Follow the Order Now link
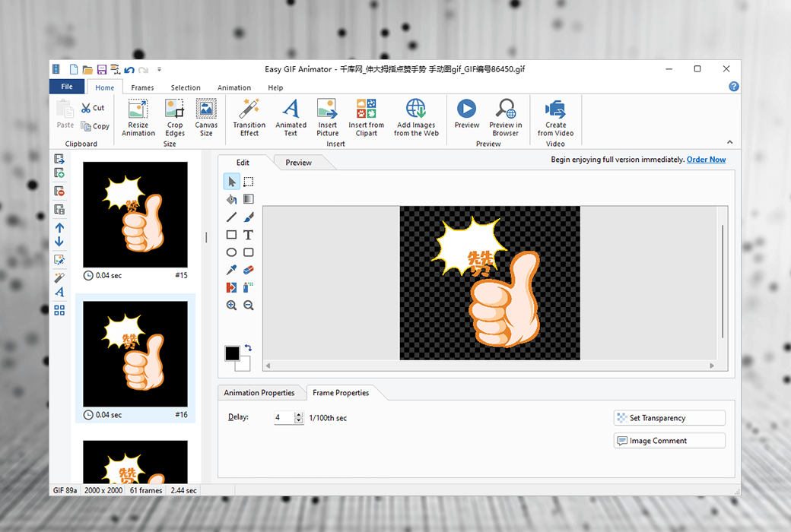 pyautogui.click(x=706, y=160)
